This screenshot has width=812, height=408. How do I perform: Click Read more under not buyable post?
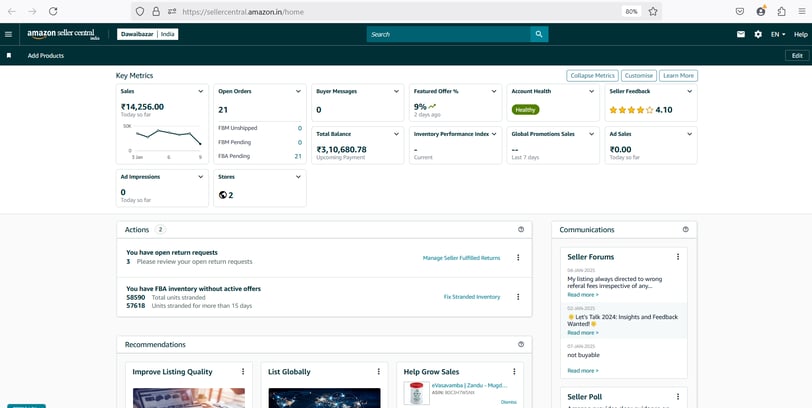583,371
